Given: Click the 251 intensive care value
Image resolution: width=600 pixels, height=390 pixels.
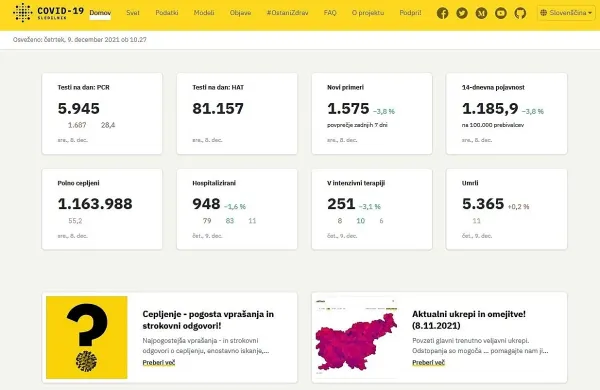Looking at the screenshot, I should pos(341,204).
